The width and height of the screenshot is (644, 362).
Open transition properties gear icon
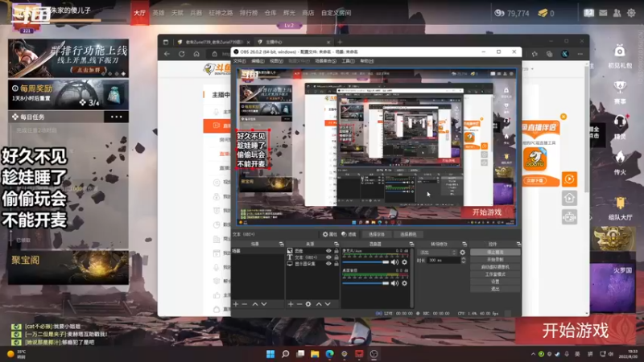463,253
